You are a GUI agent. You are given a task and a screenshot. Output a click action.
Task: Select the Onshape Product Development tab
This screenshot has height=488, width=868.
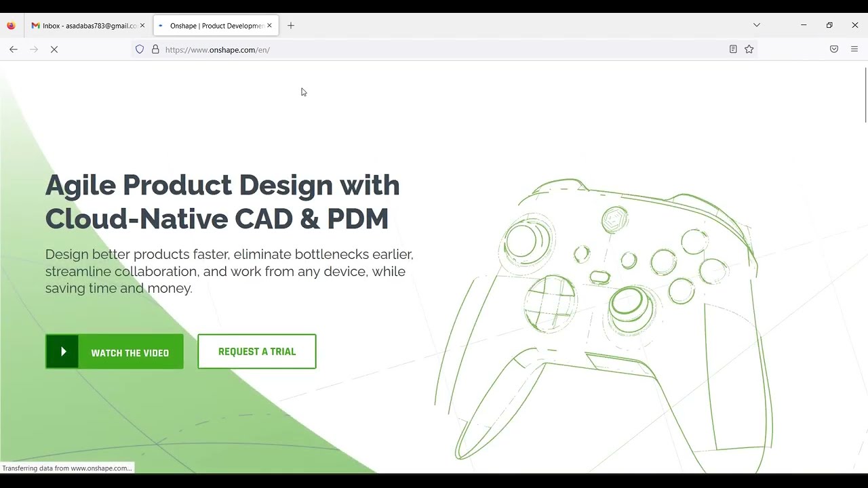point(215,25)
